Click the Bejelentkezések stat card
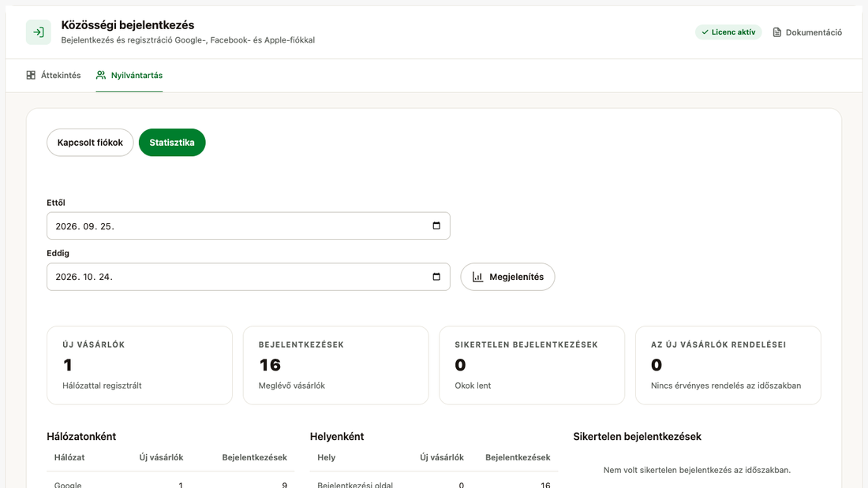Viewport: 868px width, 488px height. coord(336,365)
